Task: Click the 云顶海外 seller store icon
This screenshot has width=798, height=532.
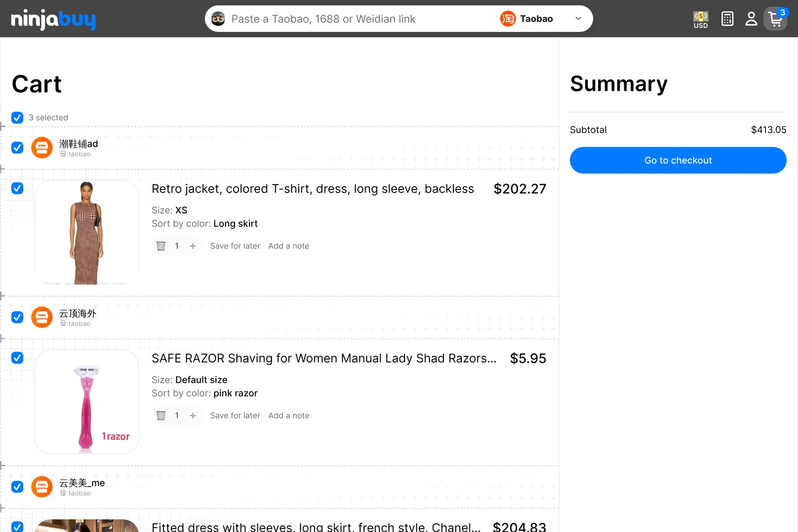Action: [42, 317]
